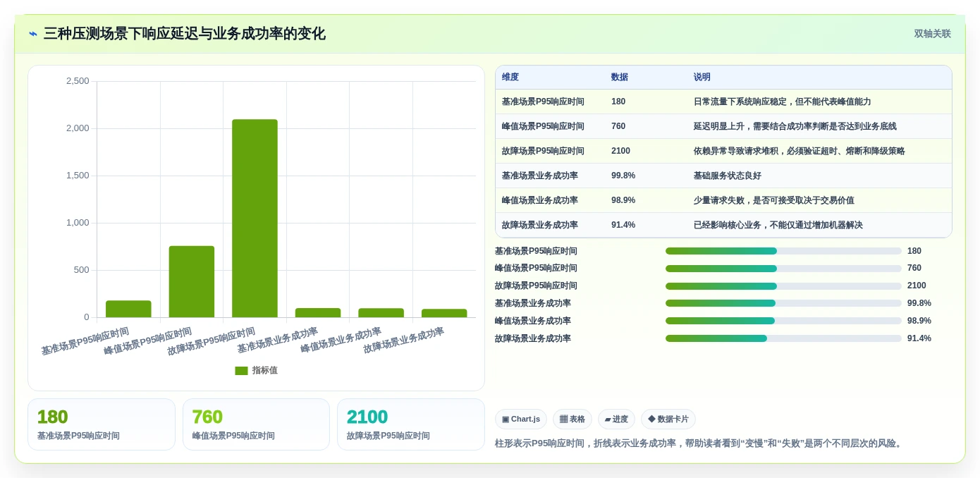Viewport: 980px width, 478px height.
Task: Toggle the 指标值 legend color box
Action: (x=241, y=371)
